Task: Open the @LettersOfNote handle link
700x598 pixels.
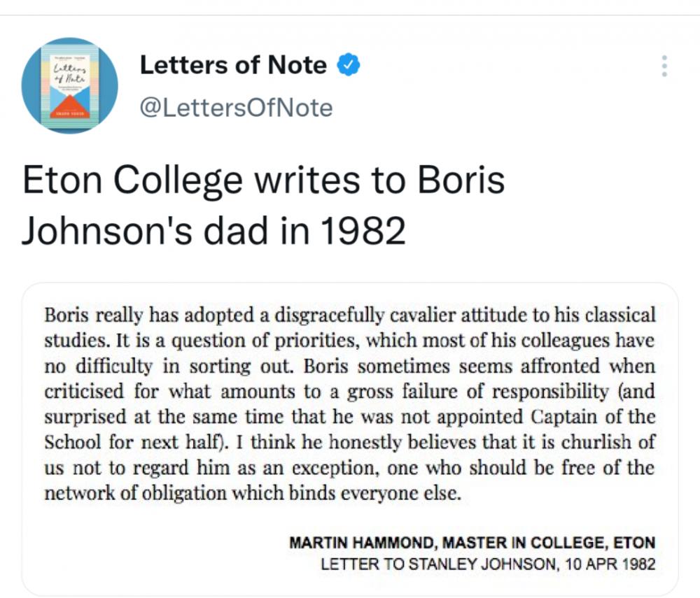Action: [x=236, y=108]
